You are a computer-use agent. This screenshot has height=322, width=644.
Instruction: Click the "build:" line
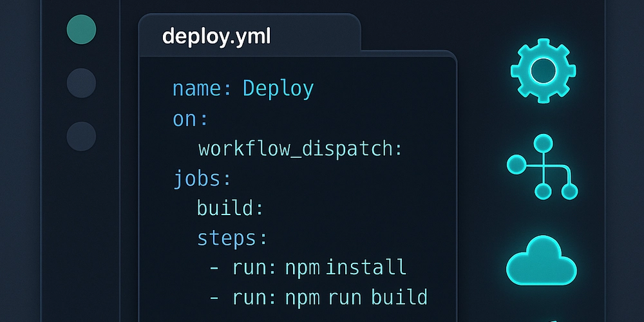point(230,208)
